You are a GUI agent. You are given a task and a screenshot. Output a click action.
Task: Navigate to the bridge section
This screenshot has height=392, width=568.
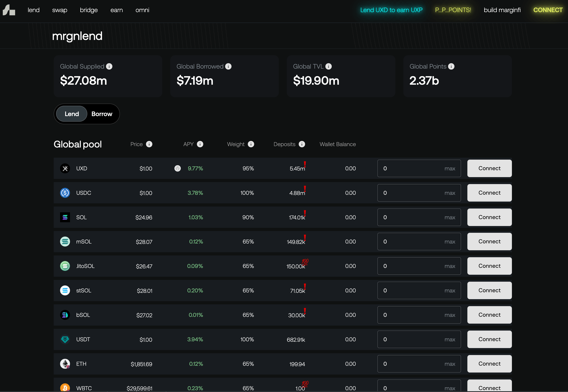point(89,10)
